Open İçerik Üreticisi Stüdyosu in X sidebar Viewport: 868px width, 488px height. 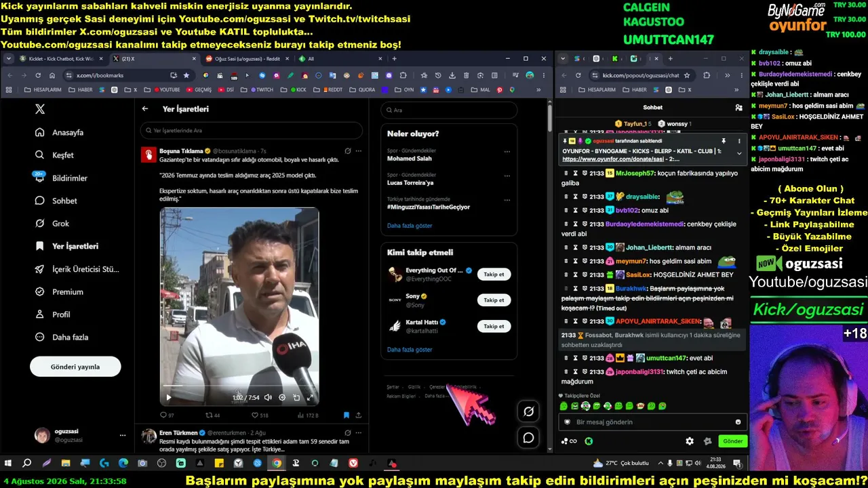click(77, 269)
